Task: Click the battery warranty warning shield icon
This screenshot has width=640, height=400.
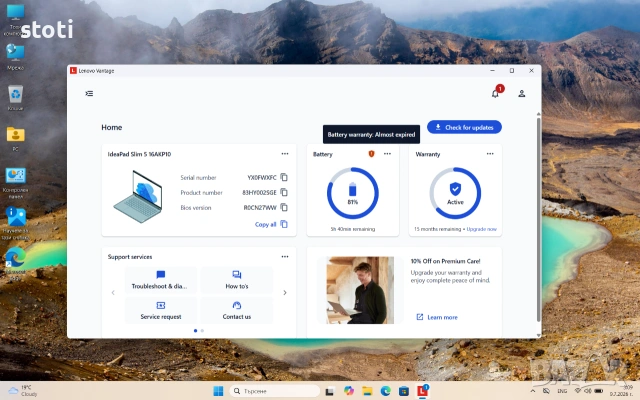Action: [371, 154]
